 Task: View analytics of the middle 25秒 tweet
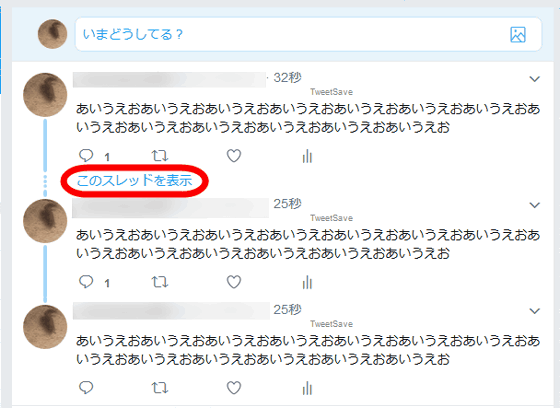point(307,282)
